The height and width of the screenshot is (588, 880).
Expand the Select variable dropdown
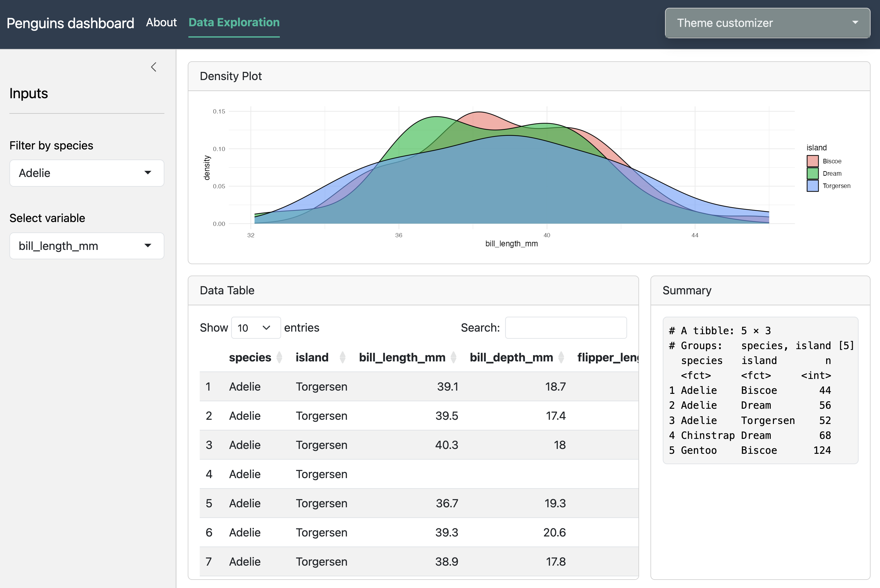tap(87, 246)
